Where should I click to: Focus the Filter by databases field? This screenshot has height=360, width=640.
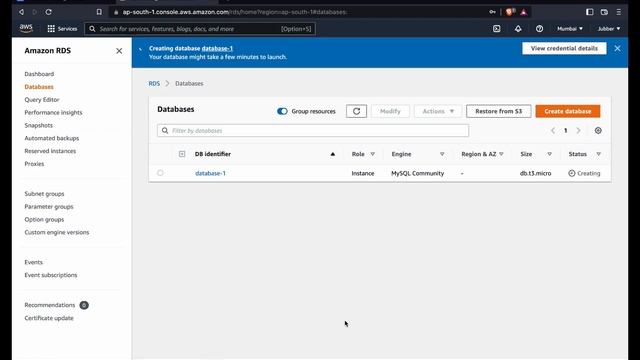[313, 131]
